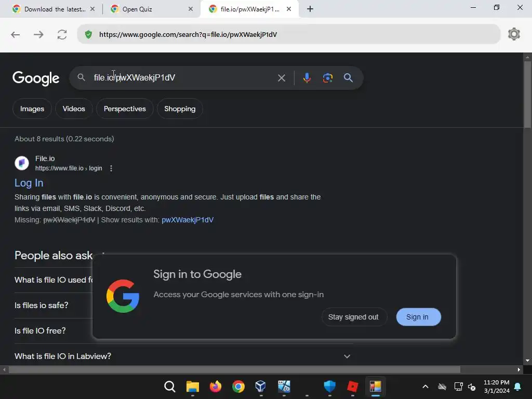Expand What is file IO in Labview question
532x399 pixels.
pyautogui.click(x=184, y=356)
